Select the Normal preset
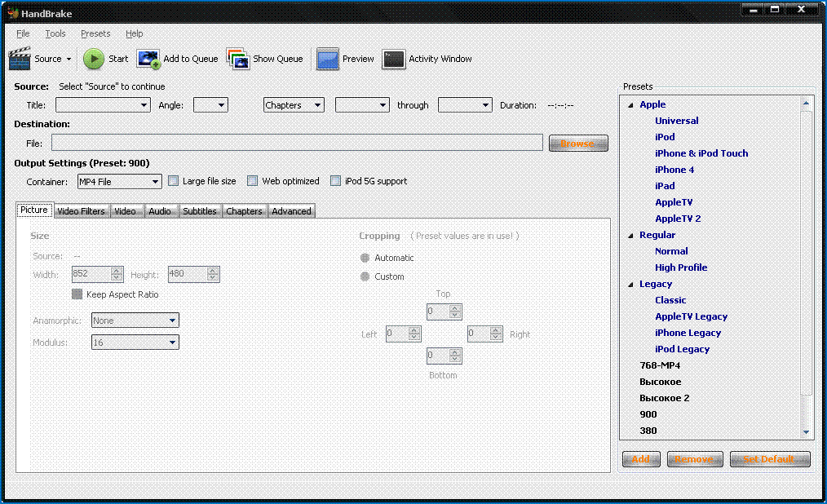This screenshot has width=827, height=504. (x=671, y=251)
